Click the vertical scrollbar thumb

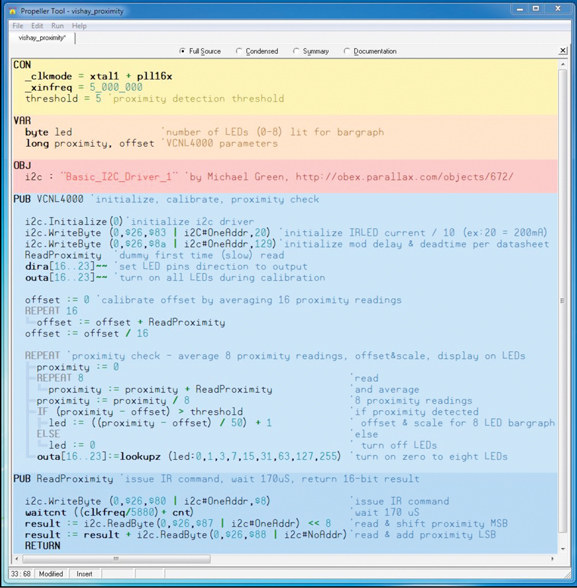[562, 300]
